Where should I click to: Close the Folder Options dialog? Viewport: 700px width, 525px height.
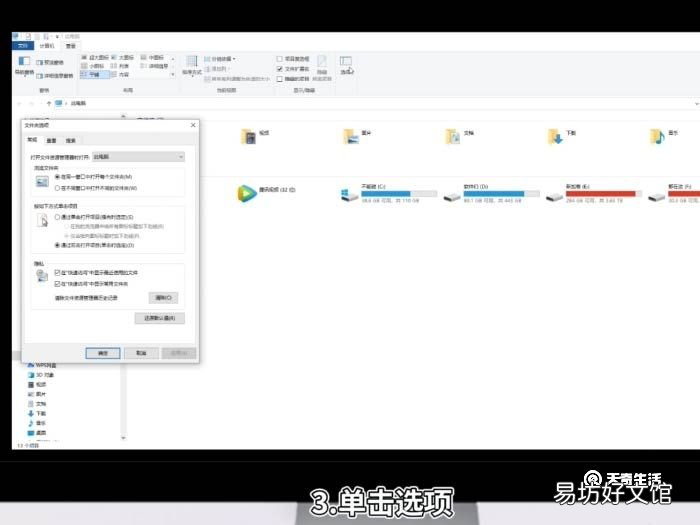click(193, 125)
